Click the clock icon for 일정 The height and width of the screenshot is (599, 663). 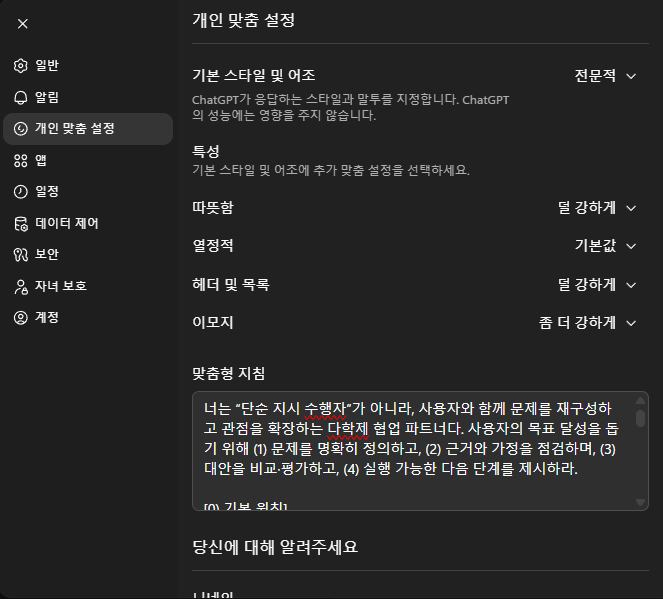[21, 192]
